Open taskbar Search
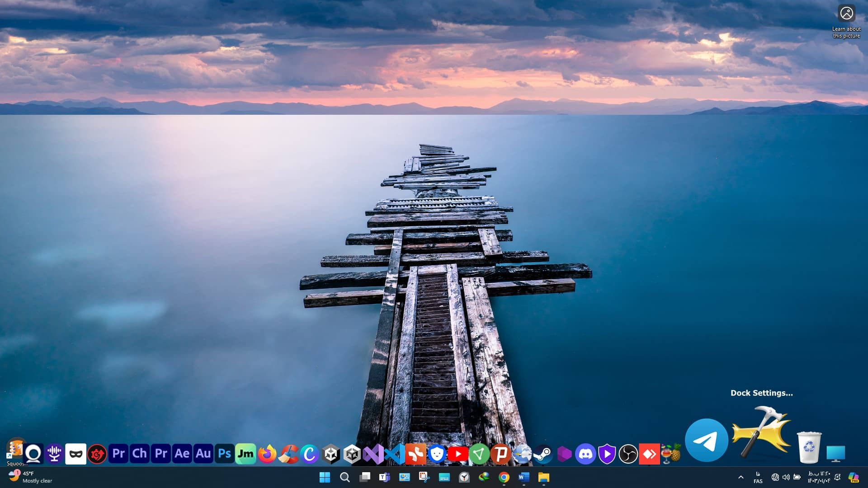 click(344, 477)
